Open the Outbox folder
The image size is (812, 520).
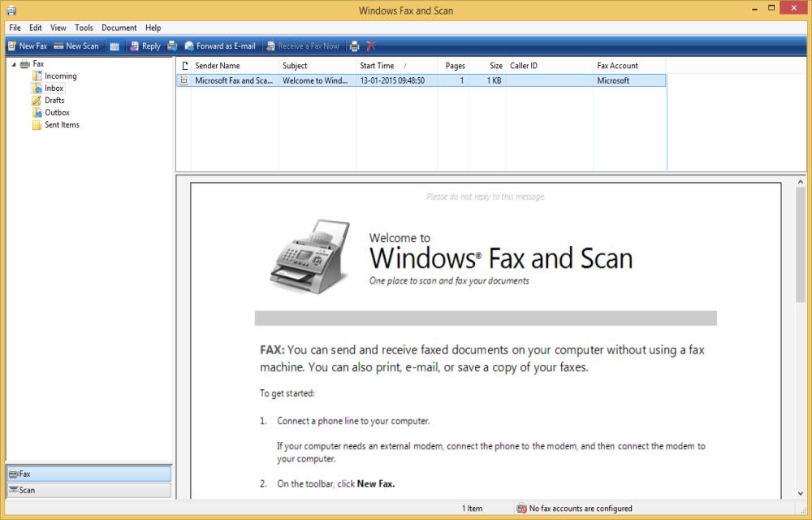click(x=57, y=112)
